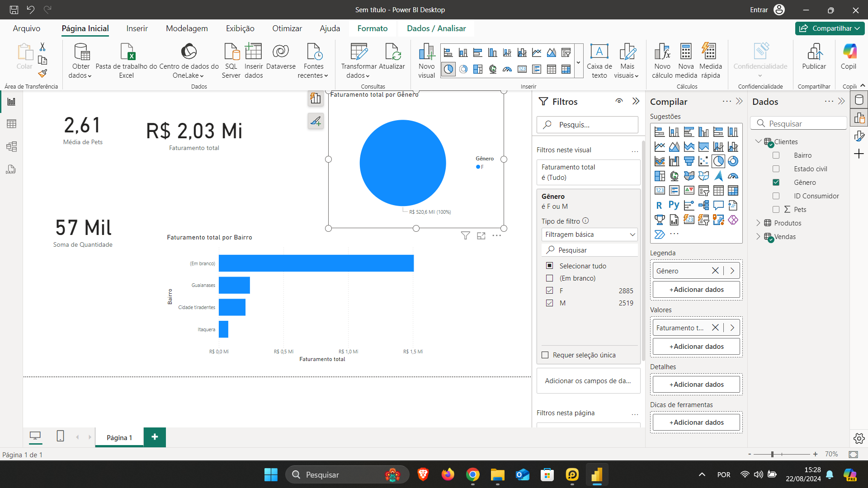Switch to mobile layout icon
Screen dimensions: 868x488
click(60, 436)
